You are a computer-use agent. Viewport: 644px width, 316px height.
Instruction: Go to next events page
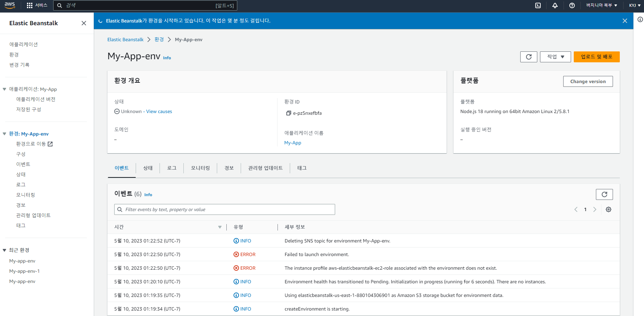coord(595,209)
